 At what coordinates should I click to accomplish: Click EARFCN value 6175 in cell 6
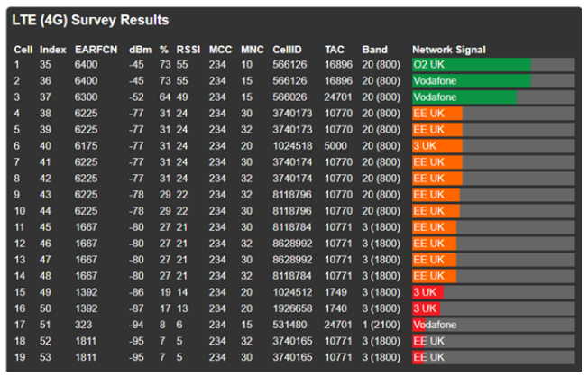click(x=87, y=146)
